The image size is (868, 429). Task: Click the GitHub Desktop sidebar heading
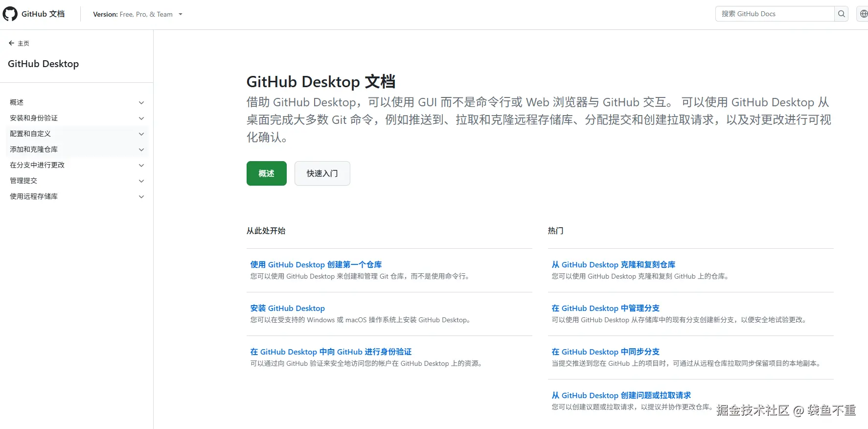point(43,64)
